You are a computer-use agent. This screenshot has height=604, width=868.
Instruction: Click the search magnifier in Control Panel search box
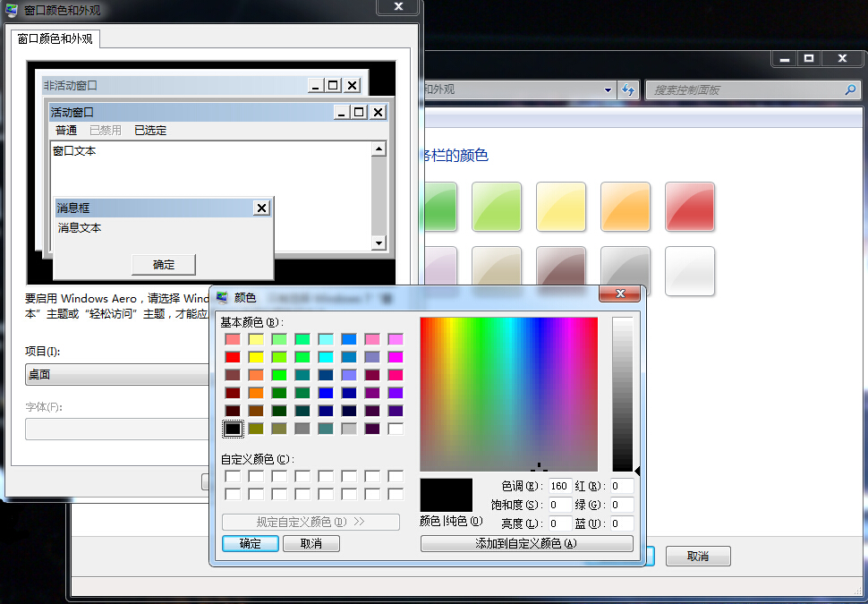pos(848,89)
